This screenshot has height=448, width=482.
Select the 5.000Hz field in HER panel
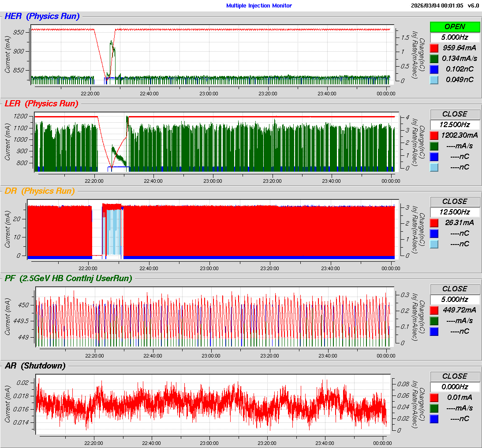point(454,38)
